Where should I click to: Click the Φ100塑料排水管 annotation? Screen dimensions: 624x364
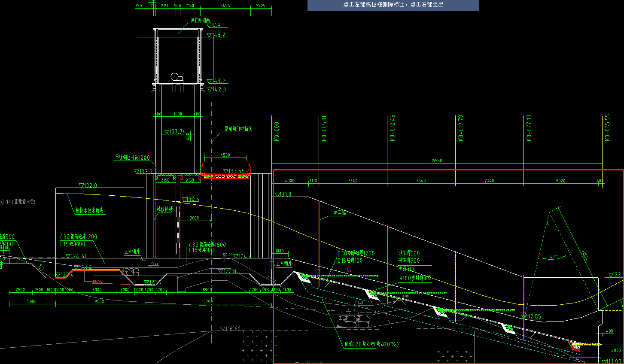[415, 278]
